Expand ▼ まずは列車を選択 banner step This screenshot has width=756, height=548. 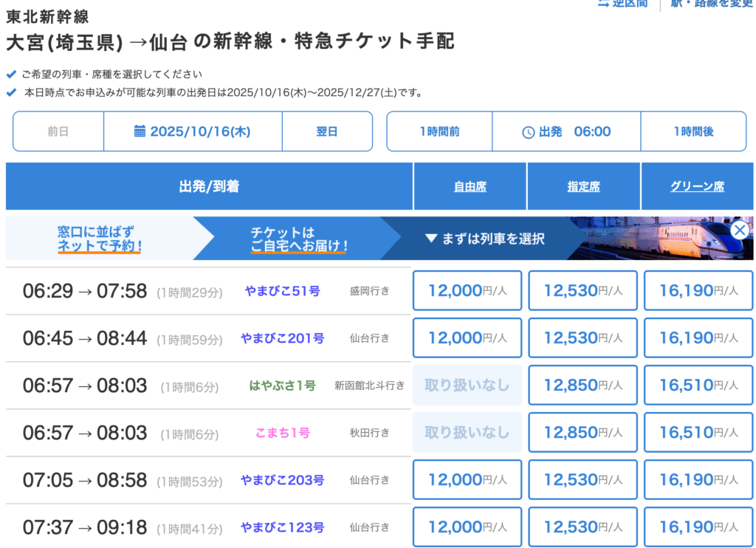pos(484,239)
